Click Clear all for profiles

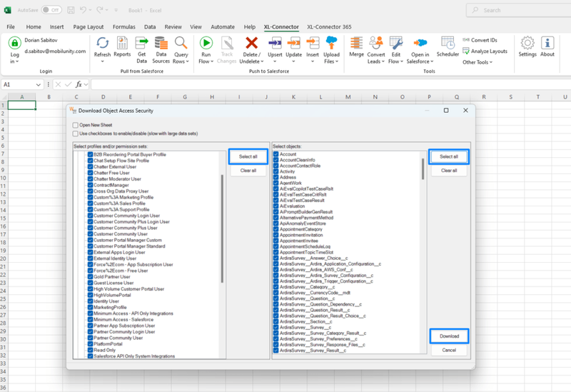248,171
